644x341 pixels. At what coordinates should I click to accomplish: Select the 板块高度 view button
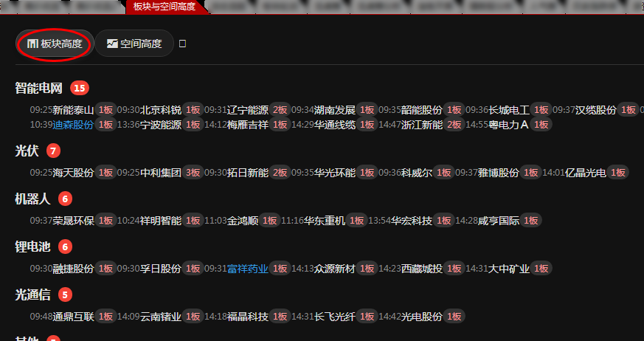pos(55,44)
